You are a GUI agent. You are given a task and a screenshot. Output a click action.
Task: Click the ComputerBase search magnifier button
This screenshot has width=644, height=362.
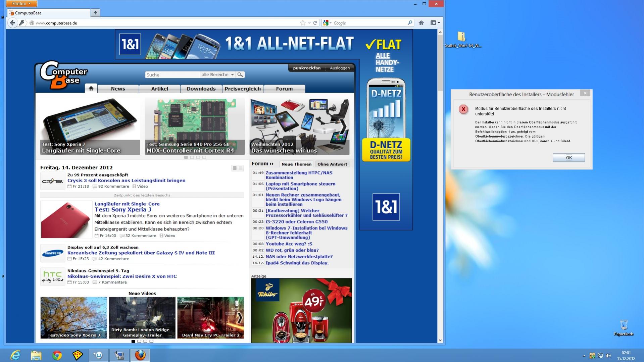(240, 74)
